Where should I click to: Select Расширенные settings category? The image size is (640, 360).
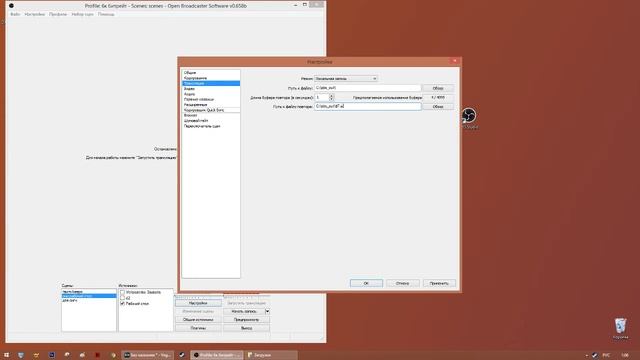[x=211, y=104]
